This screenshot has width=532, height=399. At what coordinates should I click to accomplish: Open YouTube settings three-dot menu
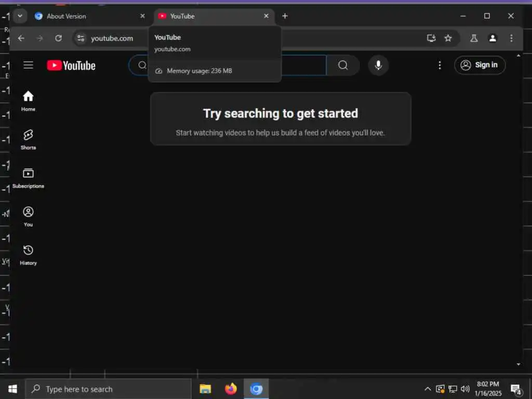(x=440, y=65)
